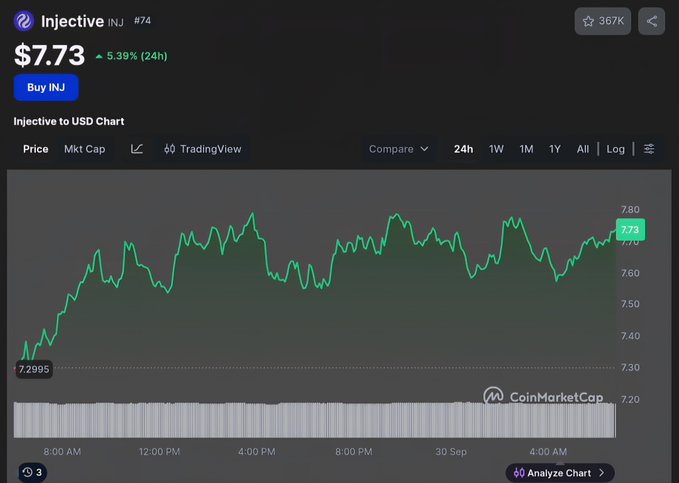Click the arrow on Analyze Chart button

[x=601, y=473]
